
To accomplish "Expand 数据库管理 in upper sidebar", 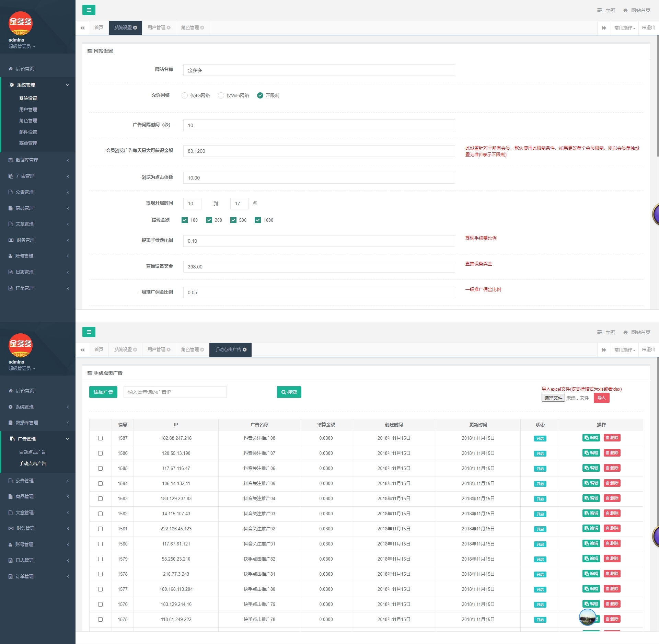I will [38, 160].
